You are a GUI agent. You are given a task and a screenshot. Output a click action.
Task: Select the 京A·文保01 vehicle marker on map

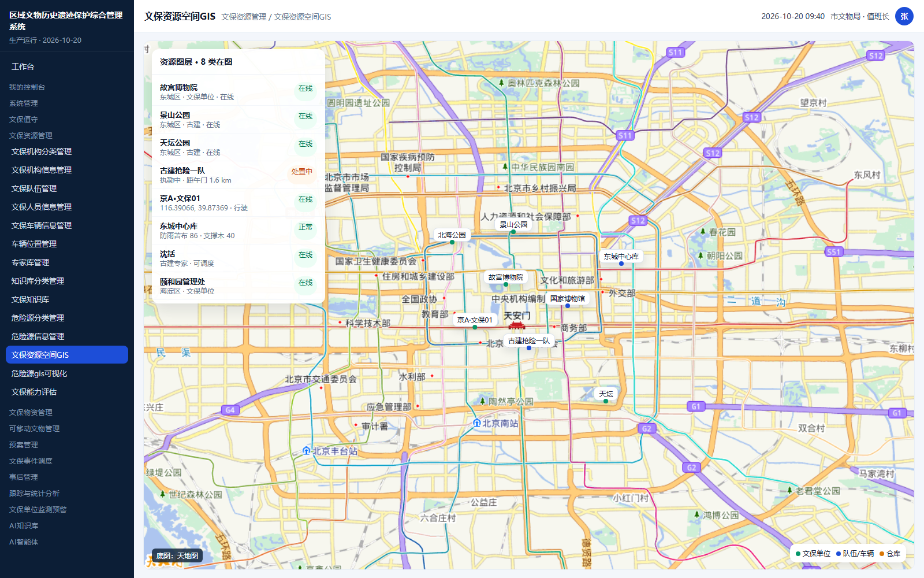pyautogui.click(x=475, y=327)
